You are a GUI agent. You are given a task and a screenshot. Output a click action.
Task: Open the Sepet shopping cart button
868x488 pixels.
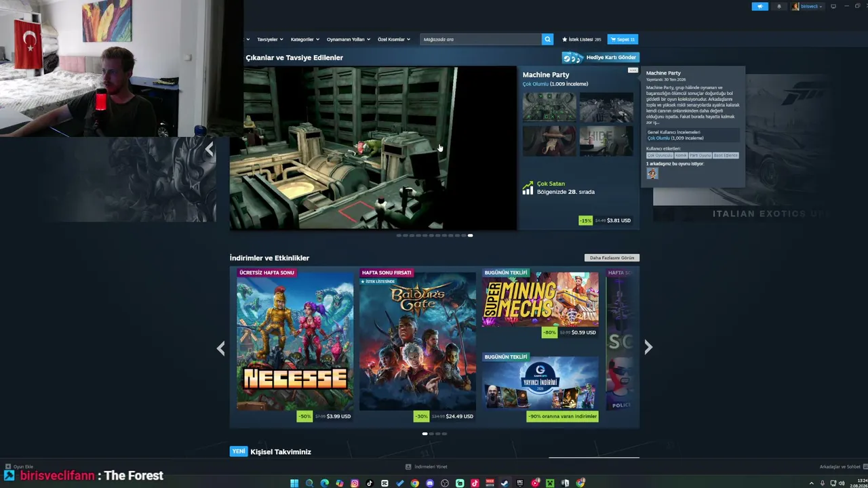[623, 39]
